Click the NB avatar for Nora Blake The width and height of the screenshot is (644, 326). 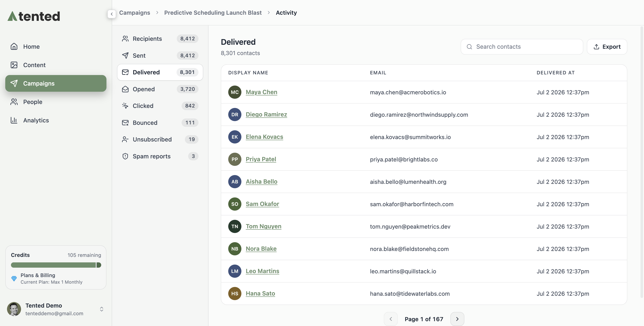[235, 249]
